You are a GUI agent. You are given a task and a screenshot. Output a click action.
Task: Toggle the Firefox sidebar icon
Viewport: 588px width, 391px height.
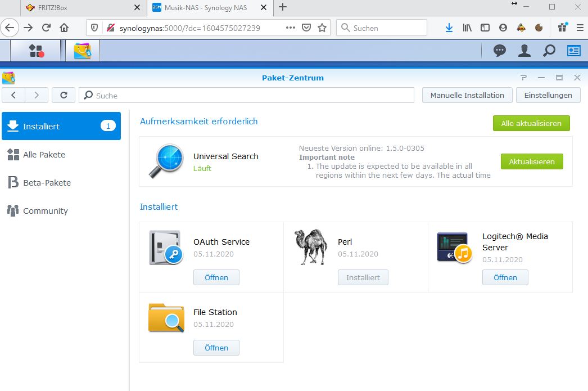[485, 28]
